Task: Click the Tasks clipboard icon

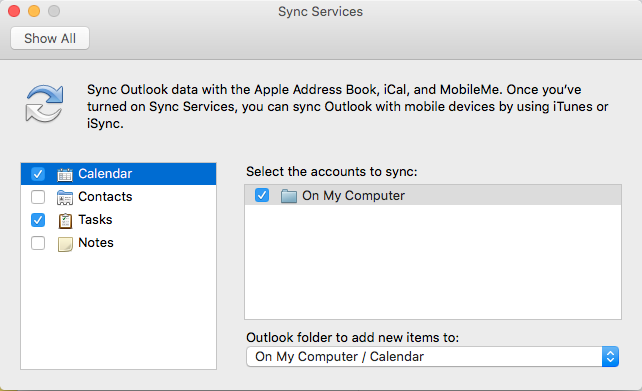Action: click(65, 220)
